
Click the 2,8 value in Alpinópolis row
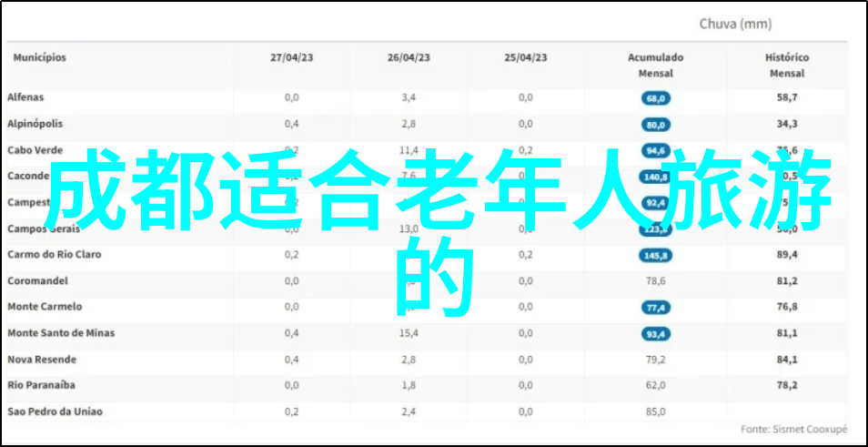point(409,124)
